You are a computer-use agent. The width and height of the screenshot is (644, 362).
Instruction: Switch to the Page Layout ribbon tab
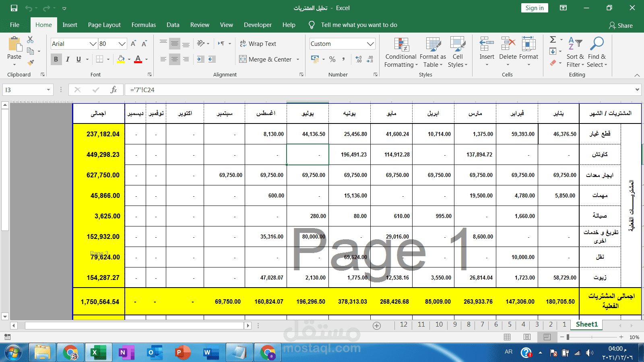(x=104, y=25)
